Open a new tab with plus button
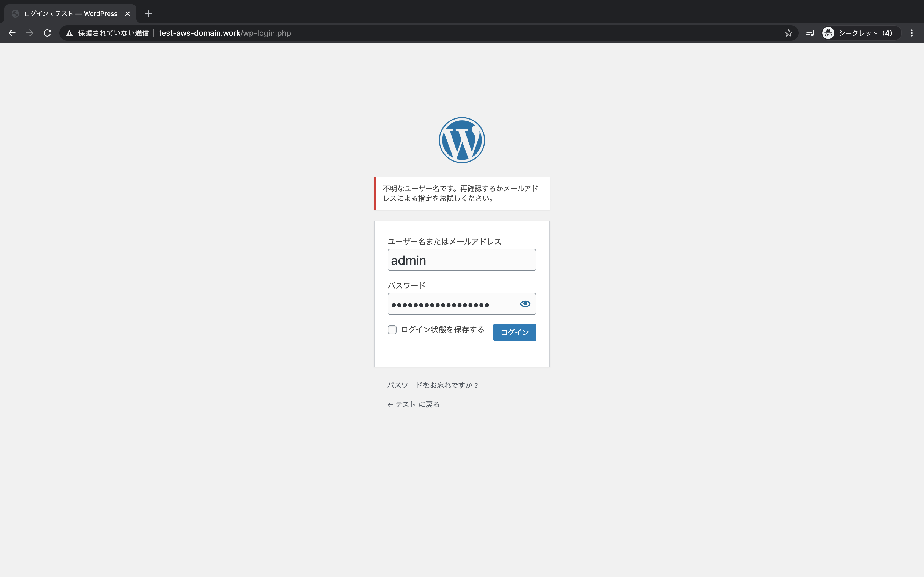The width and height of the screenshot is (924, 577). 148,14
